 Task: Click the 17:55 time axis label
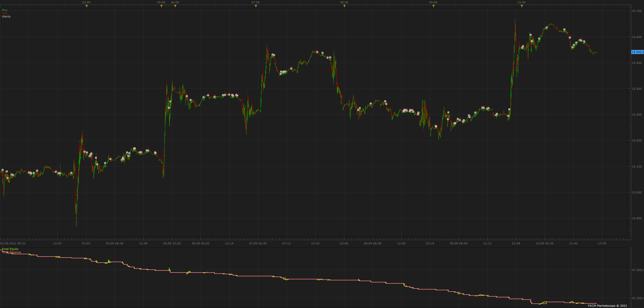602,243
